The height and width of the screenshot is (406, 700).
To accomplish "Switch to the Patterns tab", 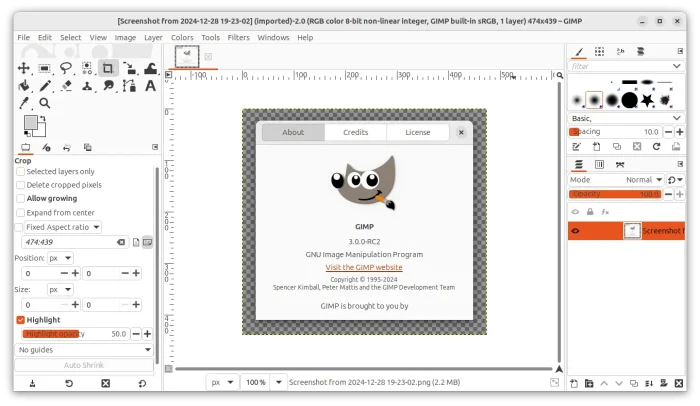I will click(x=600, y=51).
